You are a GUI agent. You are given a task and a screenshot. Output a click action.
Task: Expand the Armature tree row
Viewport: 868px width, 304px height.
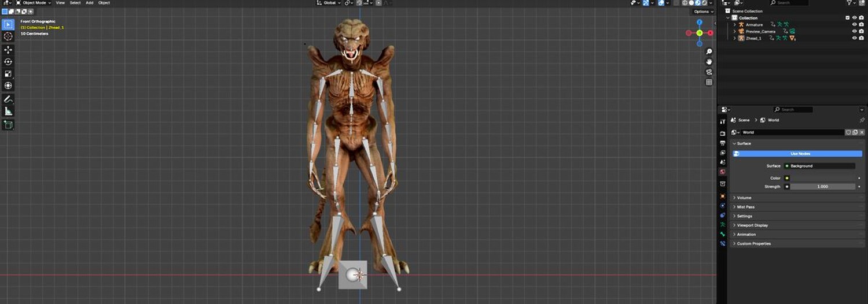(735, 25)
